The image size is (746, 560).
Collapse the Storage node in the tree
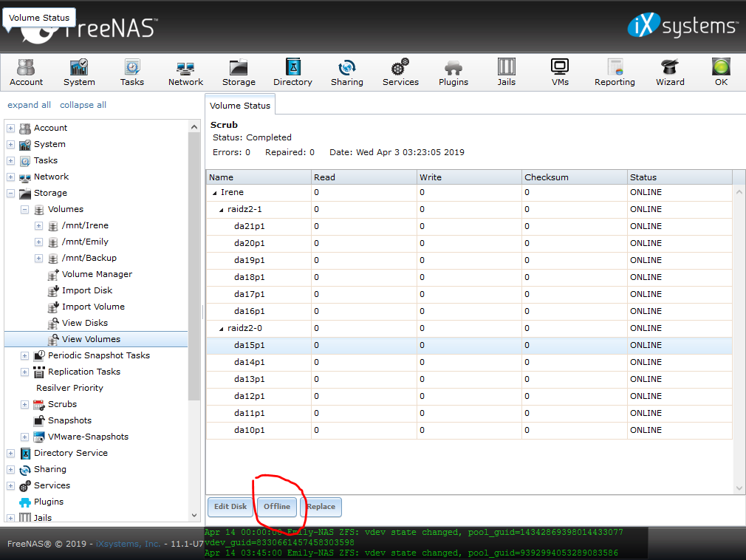(11, 193)
